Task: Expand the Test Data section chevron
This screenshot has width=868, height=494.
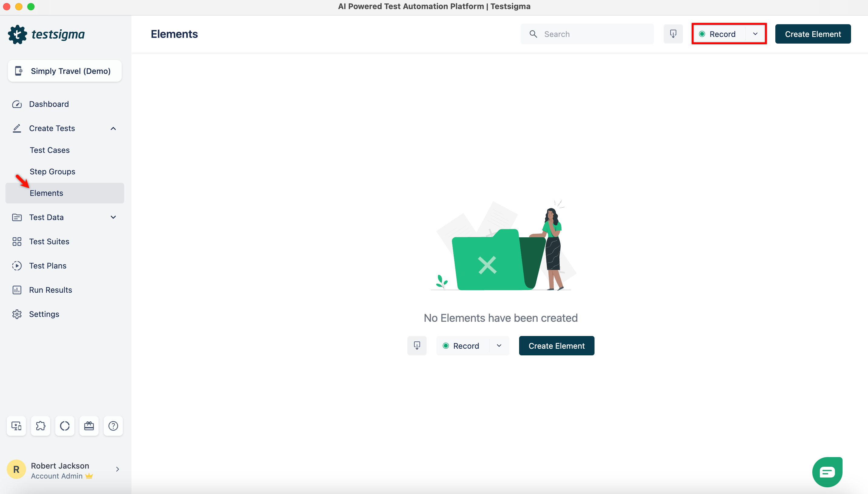Action: click(113, 217)
